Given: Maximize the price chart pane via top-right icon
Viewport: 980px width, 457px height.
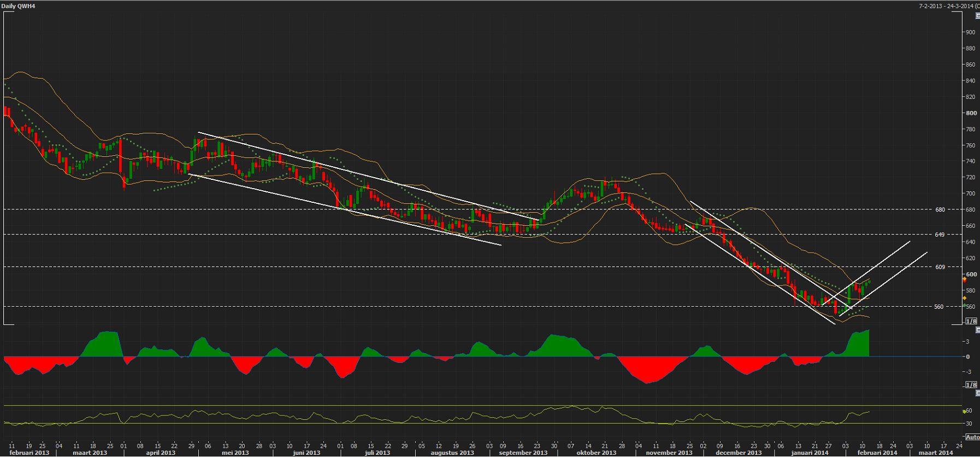Looking at the screenshot, I should (x=978, y=16).
